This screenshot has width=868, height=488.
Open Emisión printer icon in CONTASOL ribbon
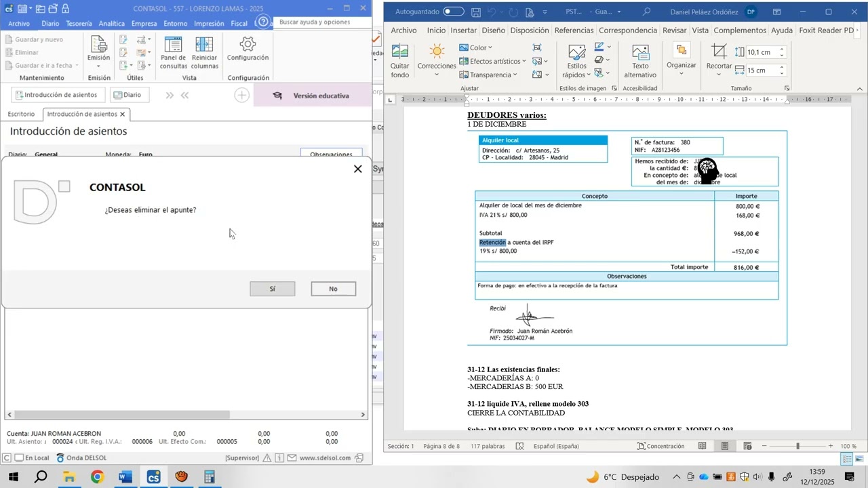98,45
